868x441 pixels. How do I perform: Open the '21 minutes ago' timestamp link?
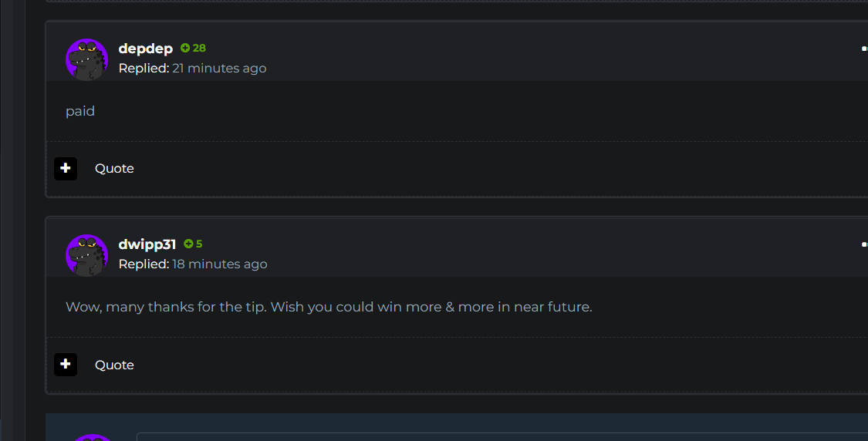click(219, 69)
